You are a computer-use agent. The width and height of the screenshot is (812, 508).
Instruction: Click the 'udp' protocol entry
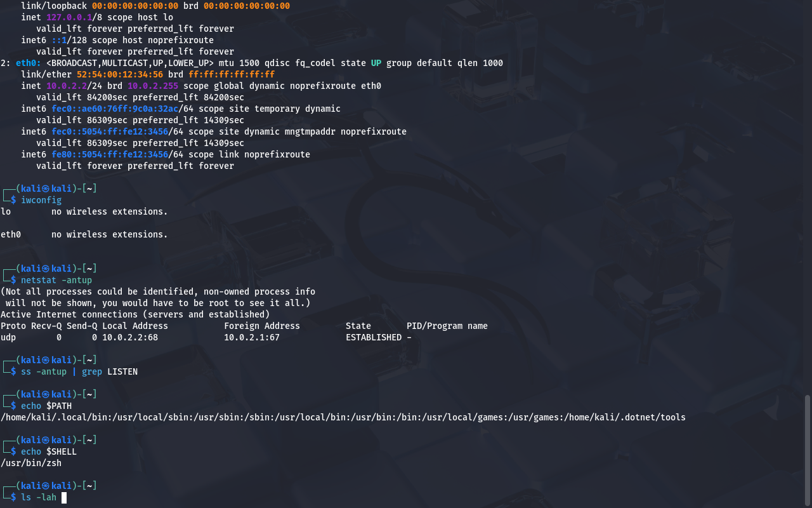[8, 337]
